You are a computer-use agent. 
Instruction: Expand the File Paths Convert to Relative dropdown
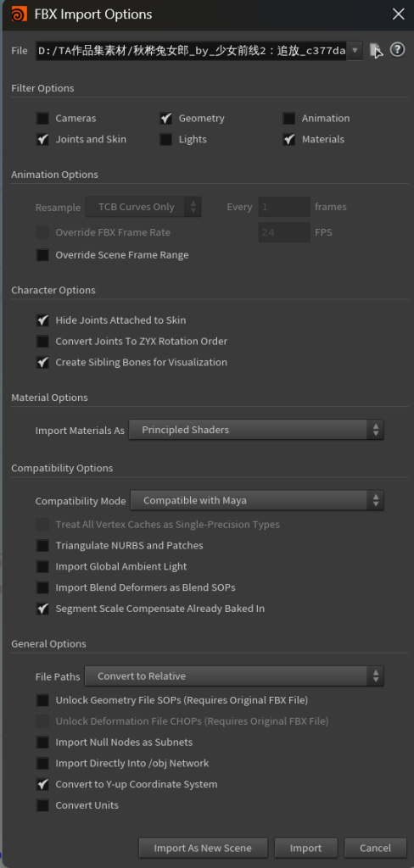(x=234, y=676)
